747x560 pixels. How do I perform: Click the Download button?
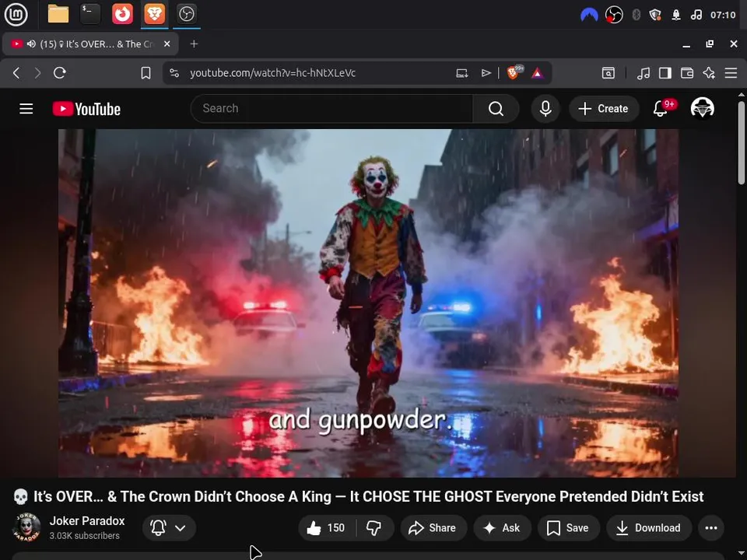point(649,527)
